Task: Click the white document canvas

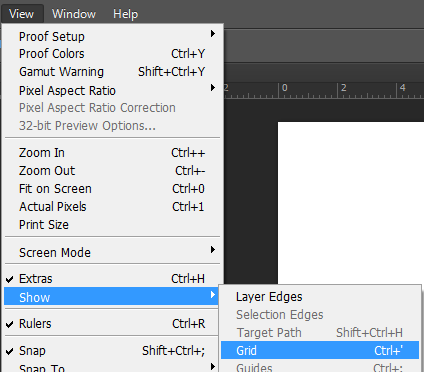Action: click(x=351, y=203)
